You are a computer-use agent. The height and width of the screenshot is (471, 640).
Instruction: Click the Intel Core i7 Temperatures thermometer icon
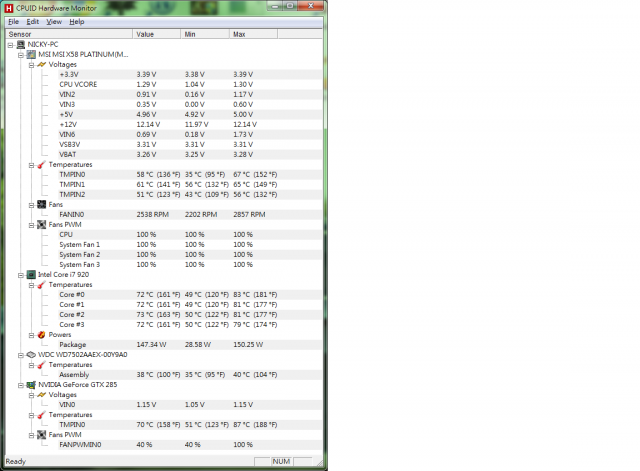click(x=41, y=285)
